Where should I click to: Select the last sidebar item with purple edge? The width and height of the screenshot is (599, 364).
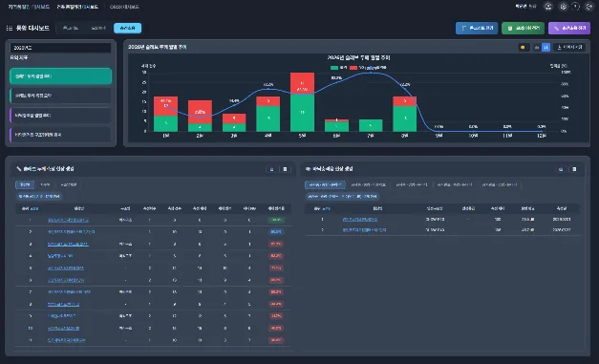click(60, 135)
